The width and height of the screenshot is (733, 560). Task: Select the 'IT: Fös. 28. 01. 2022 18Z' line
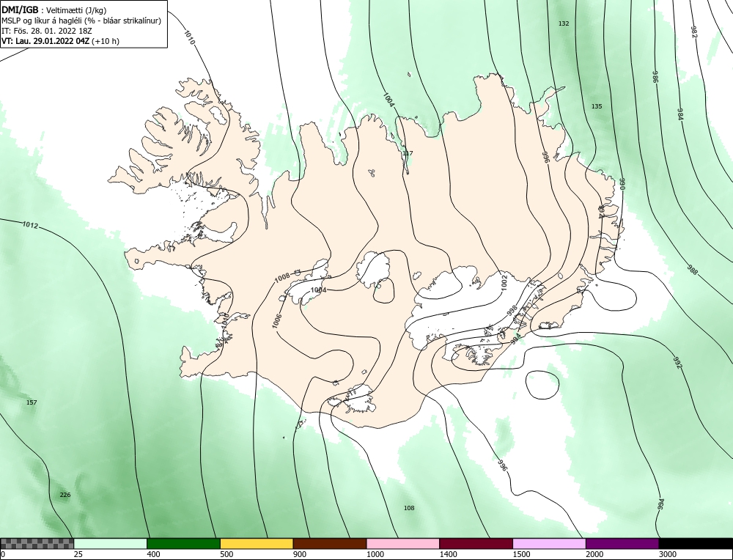[x=47, y=31]
